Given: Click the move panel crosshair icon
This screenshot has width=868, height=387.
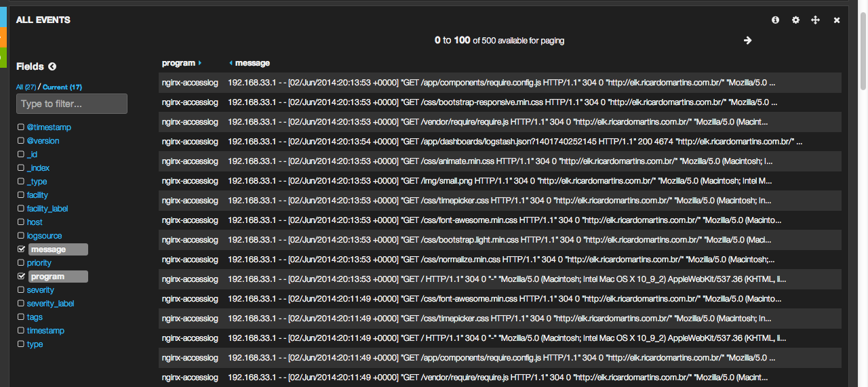Looking at the screenshot, I should (x=816, y=20).
